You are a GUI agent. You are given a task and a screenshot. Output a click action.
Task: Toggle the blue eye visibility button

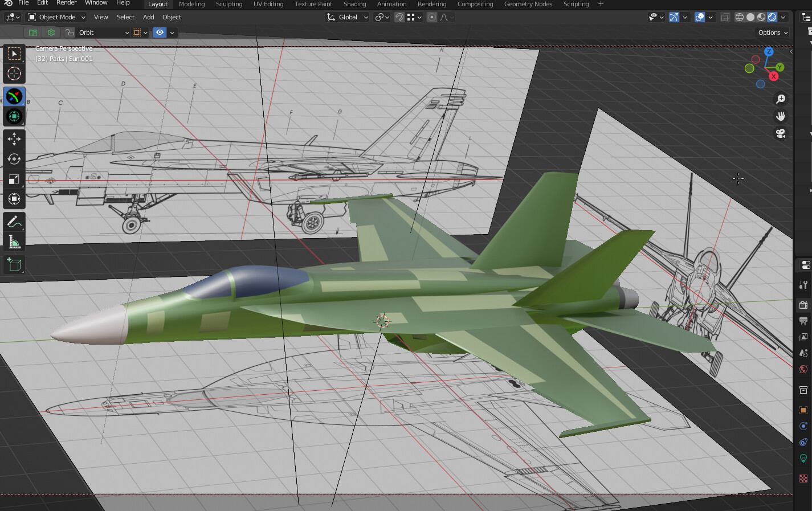coord(160,32)
